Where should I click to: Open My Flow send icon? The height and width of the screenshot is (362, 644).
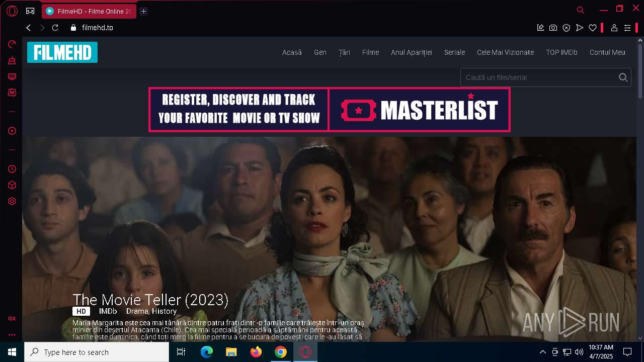coord(580,28)
